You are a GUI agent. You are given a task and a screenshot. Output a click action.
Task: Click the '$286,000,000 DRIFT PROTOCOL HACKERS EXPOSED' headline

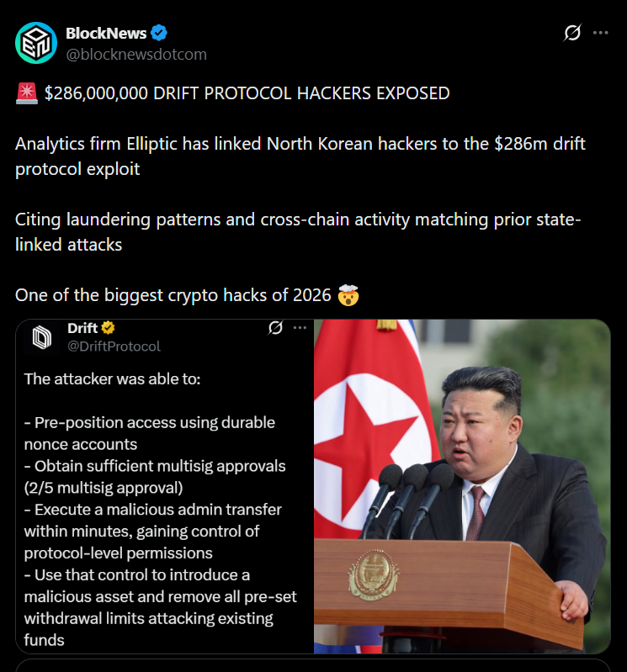click(x=247, y=93)
